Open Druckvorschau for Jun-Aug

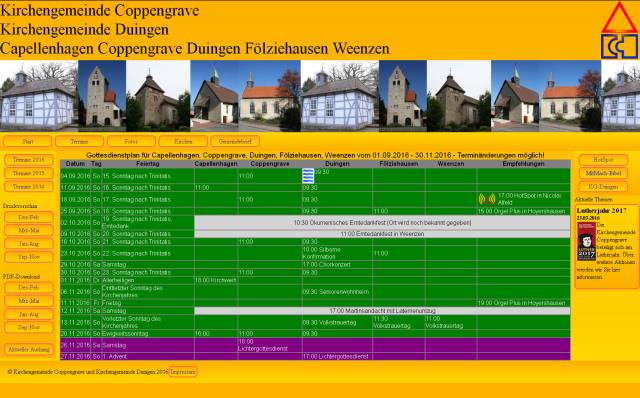(x=29, y=244)
